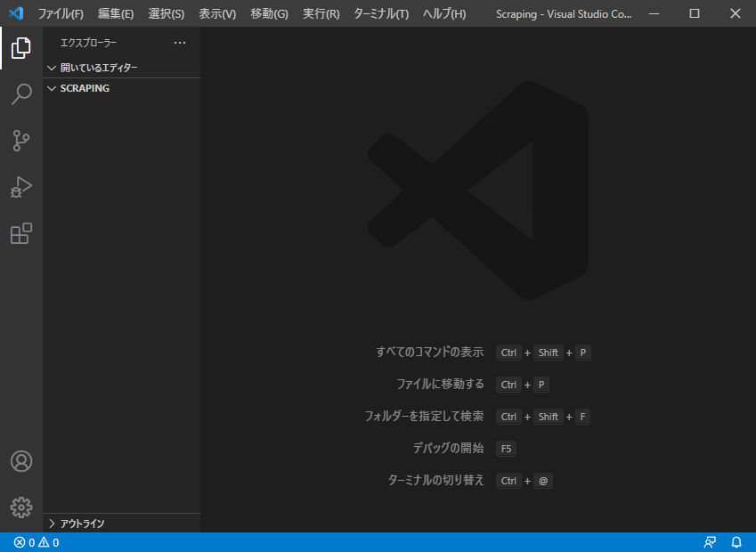Click the @ key hint
The height and width of the screenshot is (552, 756).
[543, 481]
